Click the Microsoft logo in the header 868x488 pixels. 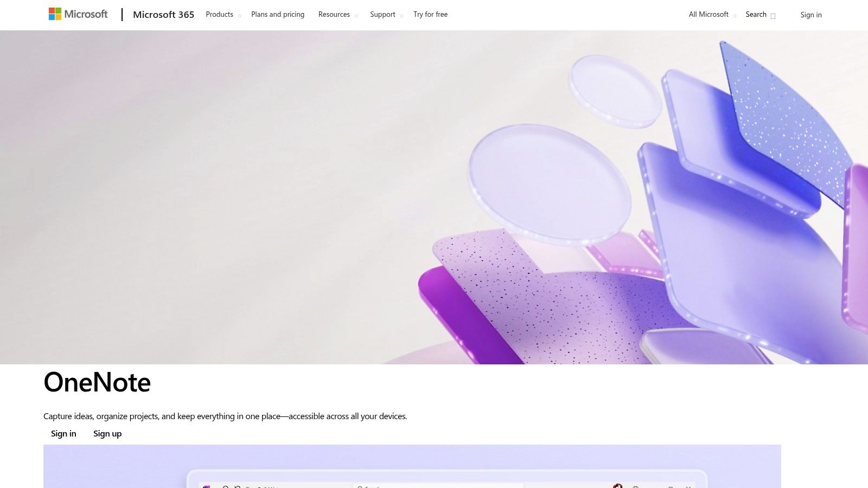click(78, 14)
